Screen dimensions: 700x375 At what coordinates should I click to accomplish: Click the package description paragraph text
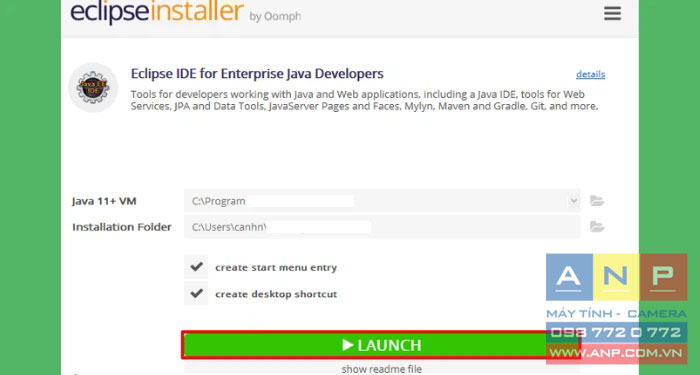(364, 100)
